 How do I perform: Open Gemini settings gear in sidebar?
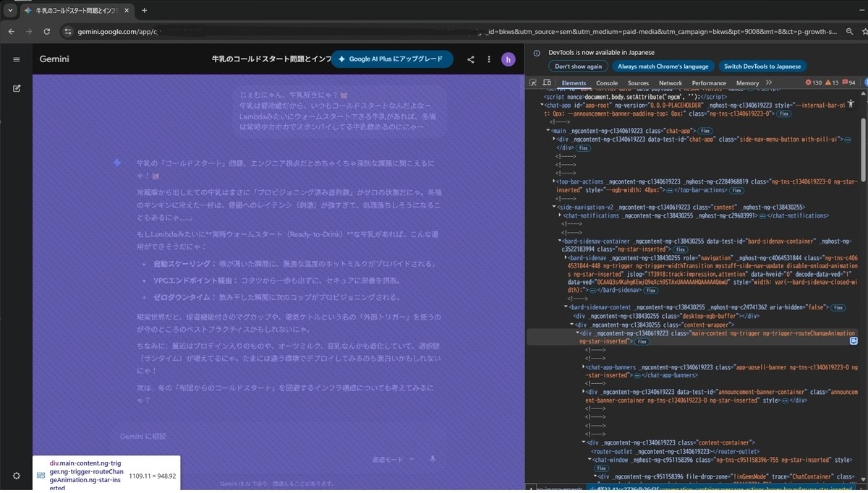(17, 476)
